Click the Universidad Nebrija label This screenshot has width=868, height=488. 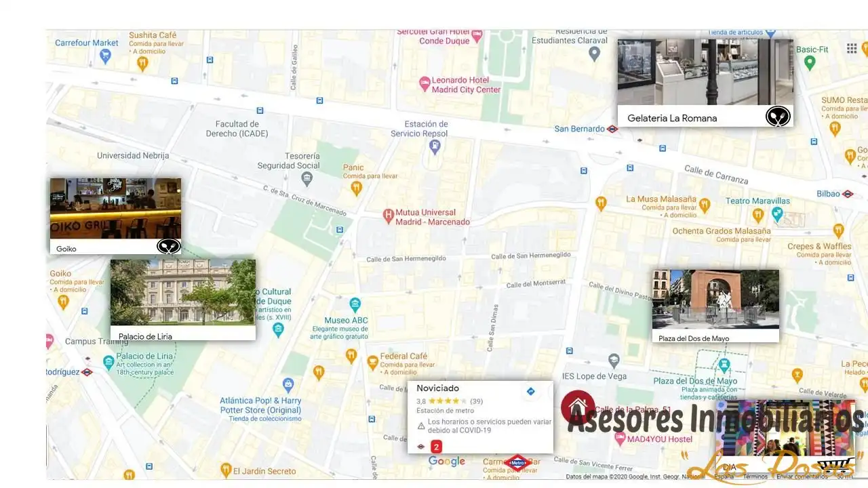[x=133, y=155]
